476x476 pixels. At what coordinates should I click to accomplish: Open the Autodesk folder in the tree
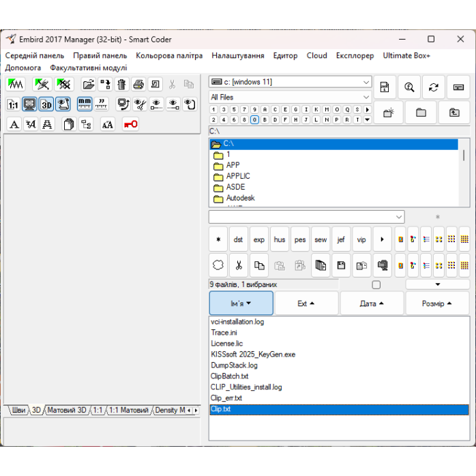pos(241,198)
